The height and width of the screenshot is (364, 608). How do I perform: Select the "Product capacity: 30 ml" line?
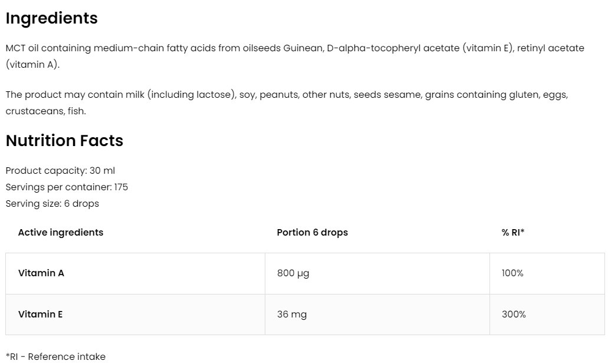60,171
